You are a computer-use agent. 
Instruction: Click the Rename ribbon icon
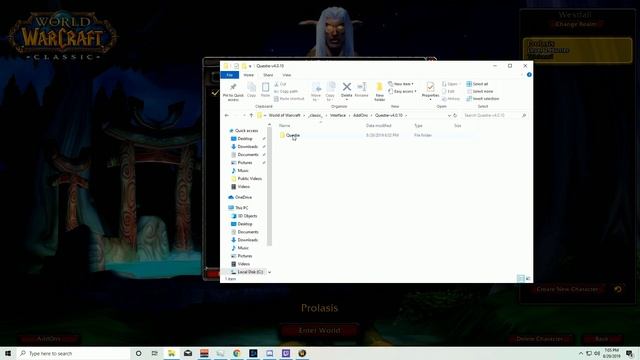362,90
